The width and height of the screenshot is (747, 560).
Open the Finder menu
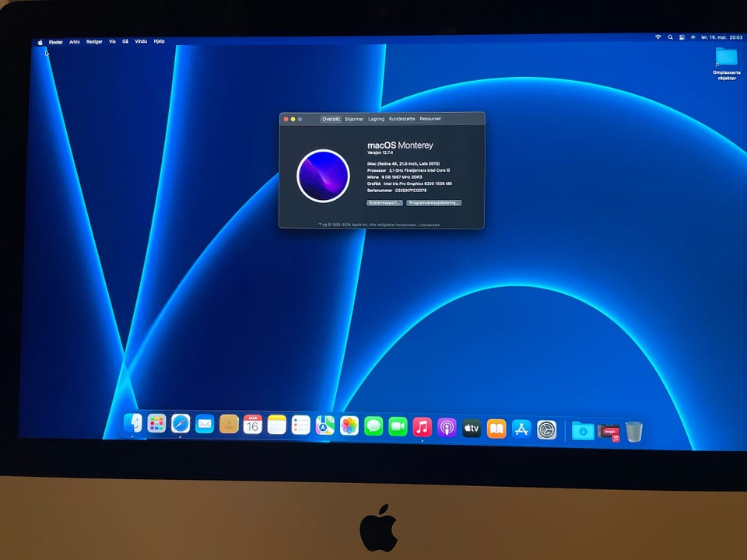coord(56,42)
